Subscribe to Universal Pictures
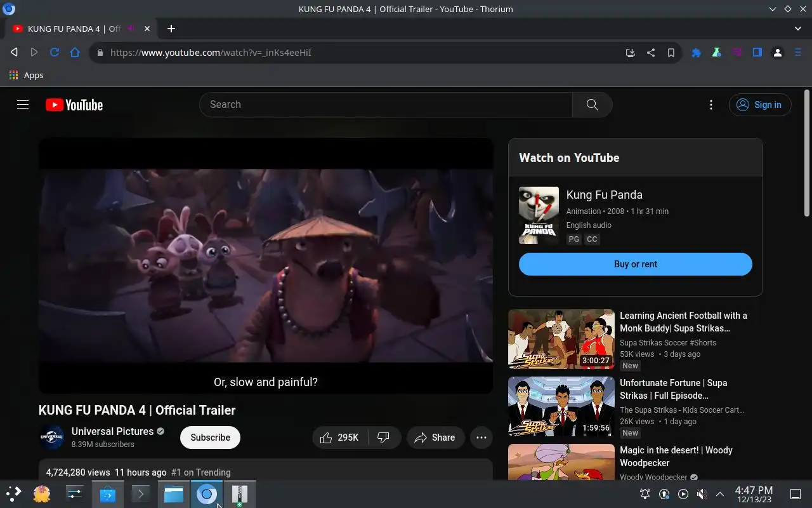Viewport: 812px width, 508px height. (210, 438)
